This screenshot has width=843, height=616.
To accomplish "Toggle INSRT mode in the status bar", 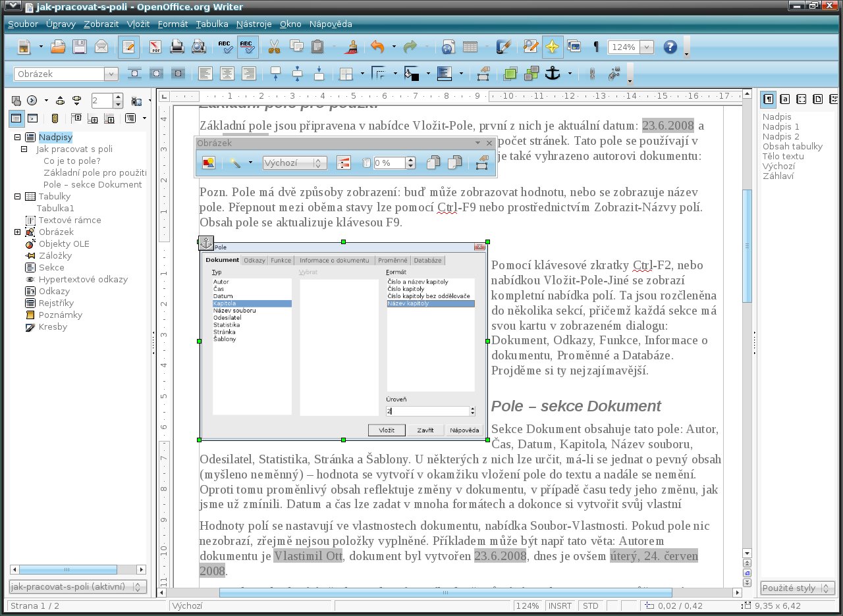I will pos(560,605).
